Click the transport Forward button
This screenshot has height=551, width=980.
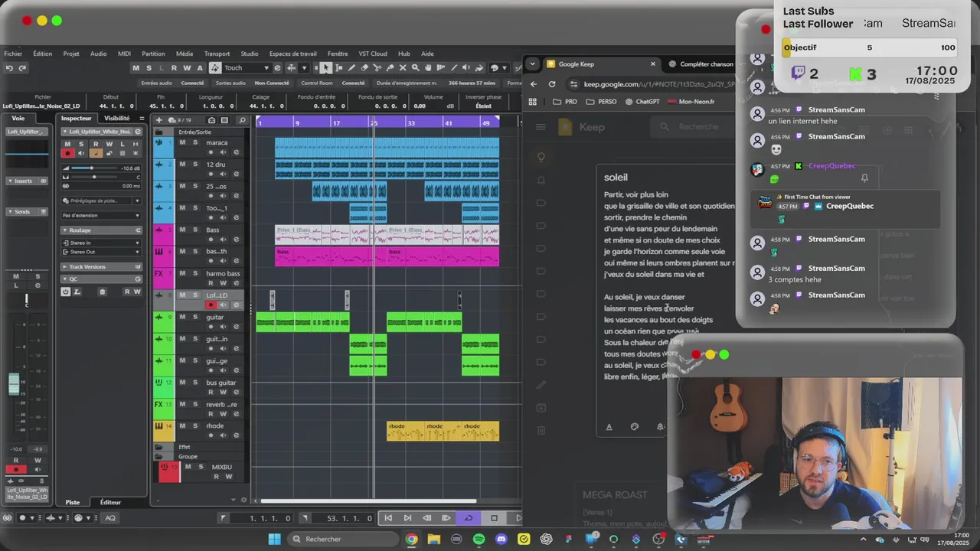(446, 518)
